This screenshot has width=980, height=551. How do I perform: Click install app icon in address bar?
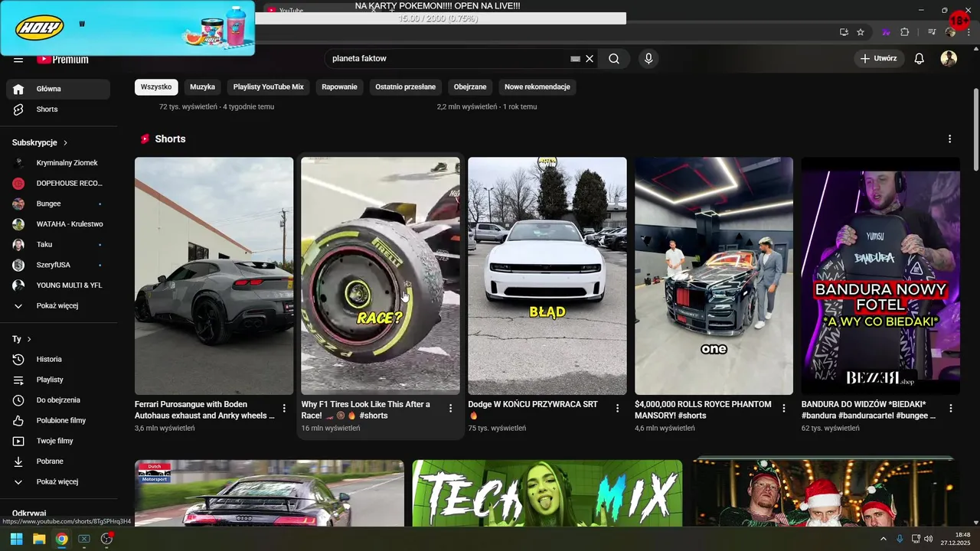tap(844, 32)
